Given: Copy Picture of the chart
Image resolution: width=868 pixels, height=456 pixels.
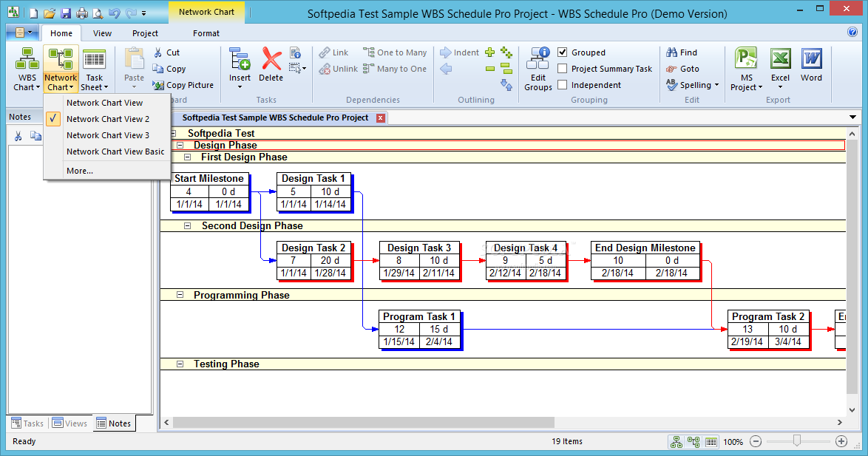Looking at the screenshot, I should pos(183,85).
